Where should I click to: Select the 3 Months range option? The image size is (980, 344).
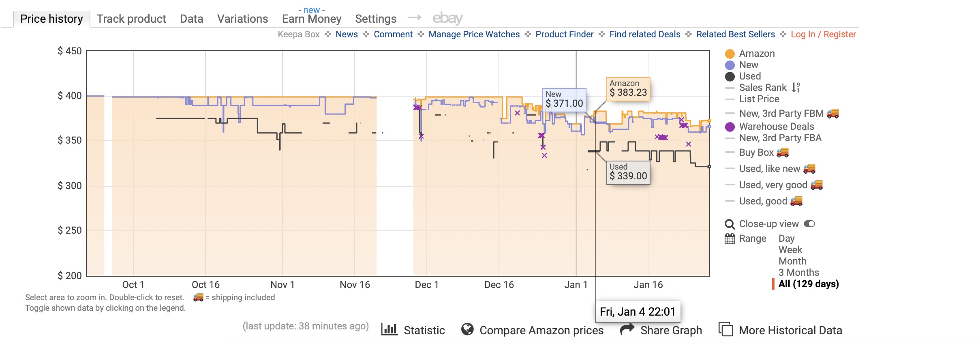point(798,273)
